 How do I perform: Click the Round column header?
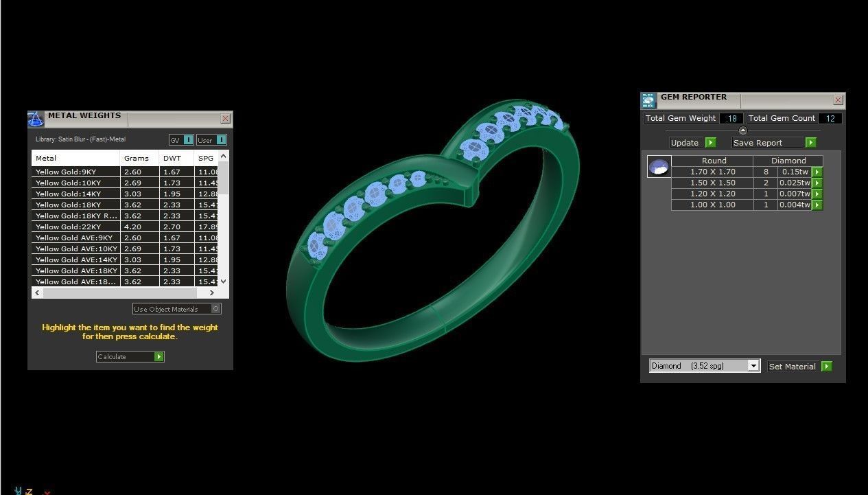point(714,161)
